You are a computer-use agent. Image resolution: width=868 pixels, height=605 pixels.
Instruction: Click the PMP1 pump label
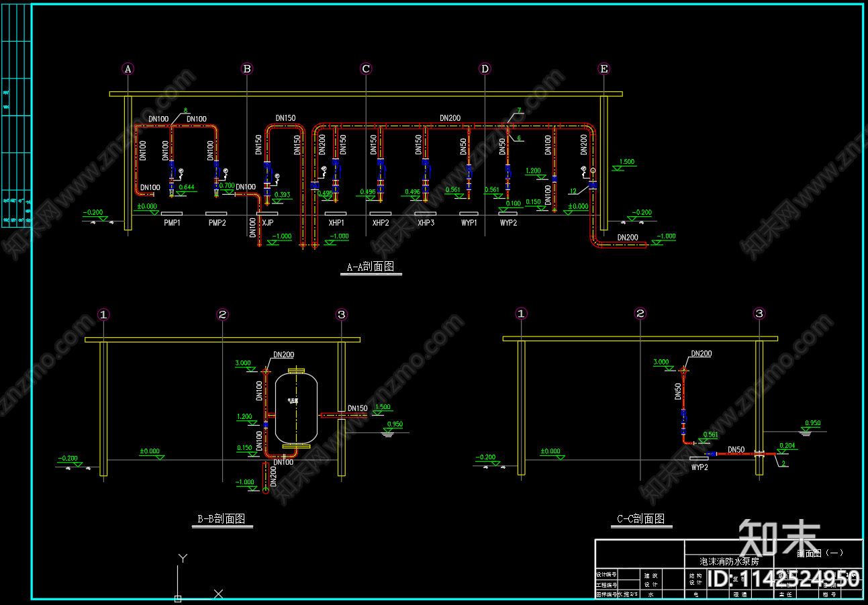(173, 223)
